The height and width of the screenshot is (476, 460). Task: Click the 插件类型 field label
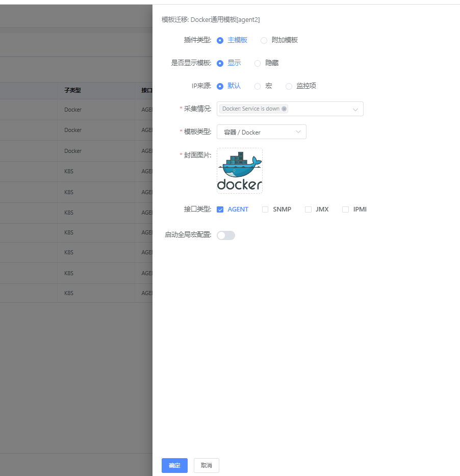coord(197,40)
